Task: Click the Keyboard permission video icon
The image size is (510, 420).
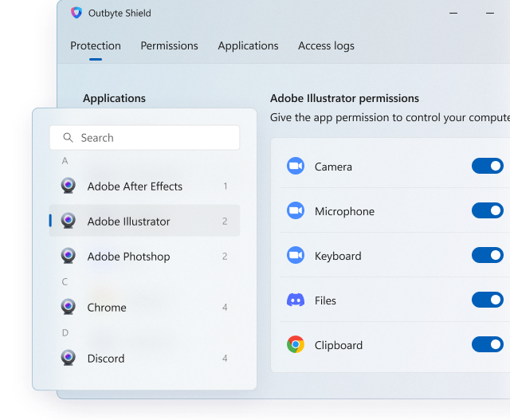Action: coord(296,255)
